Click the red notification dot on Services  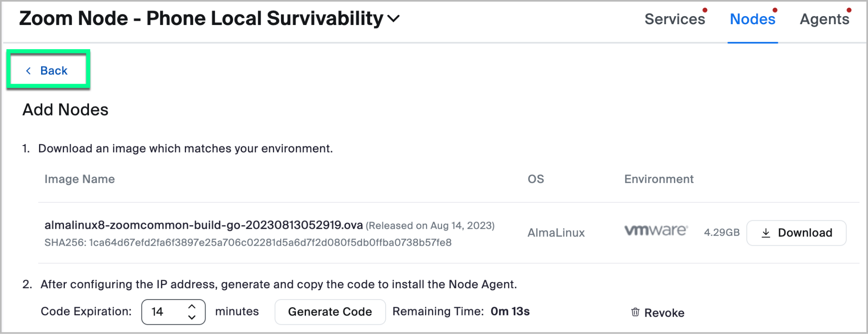(705, 10)
